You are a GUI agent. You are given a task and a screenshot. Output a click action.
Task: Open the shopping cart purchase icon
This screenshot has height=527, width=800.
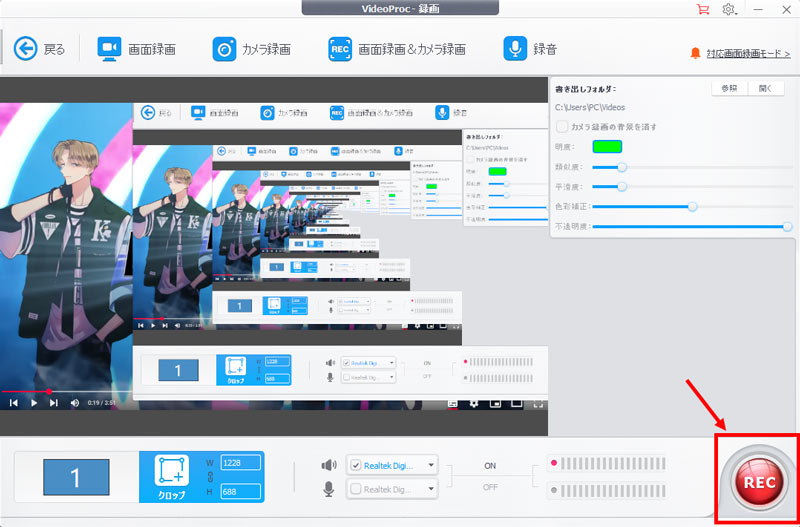click(703, 9)
